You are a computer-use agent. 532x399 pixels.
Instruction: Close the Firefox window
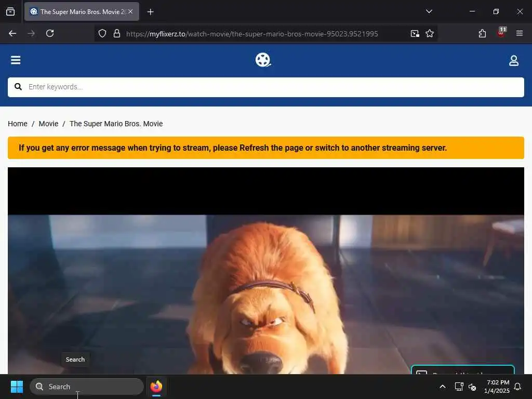click(x=520, y=11)
